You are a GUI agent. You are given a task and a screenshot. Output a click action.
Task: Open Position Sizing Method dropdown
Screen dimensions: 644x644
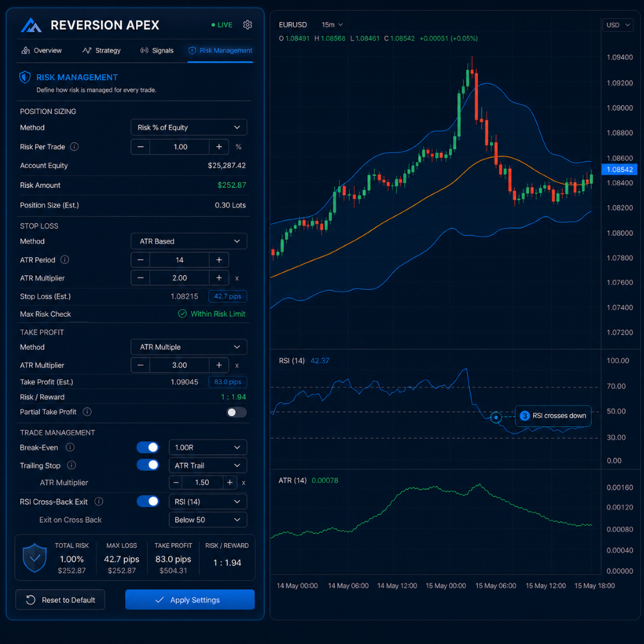[189, 127]
